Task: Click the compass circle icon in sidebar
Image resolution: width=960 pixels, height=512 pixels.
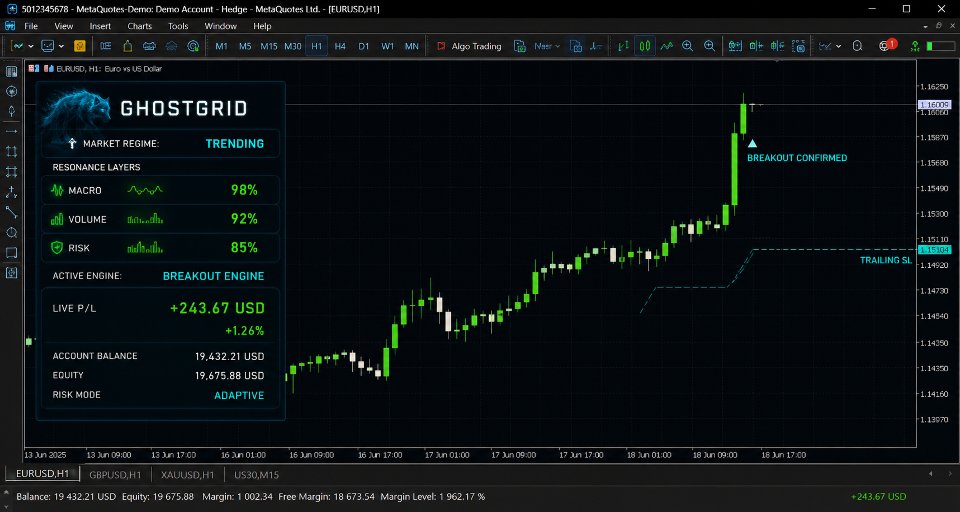Action: click(x=11, y=91)
